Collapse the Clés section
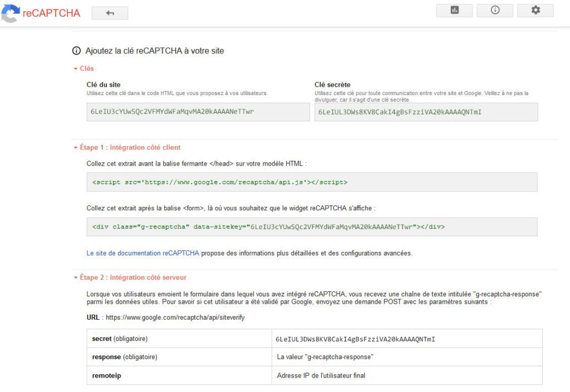This screenshot has width=570, height=392. [x=83, y=68]
